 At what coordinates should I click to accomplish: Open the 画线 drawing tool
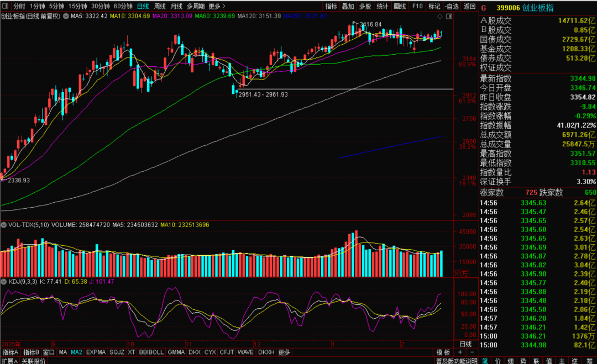pyautogui.click(x=400, y=6)
